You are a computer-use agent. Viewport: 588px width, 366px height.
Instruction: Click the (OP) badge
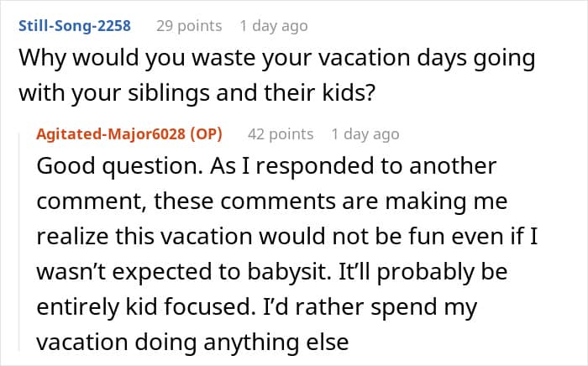tap(211, 134)
